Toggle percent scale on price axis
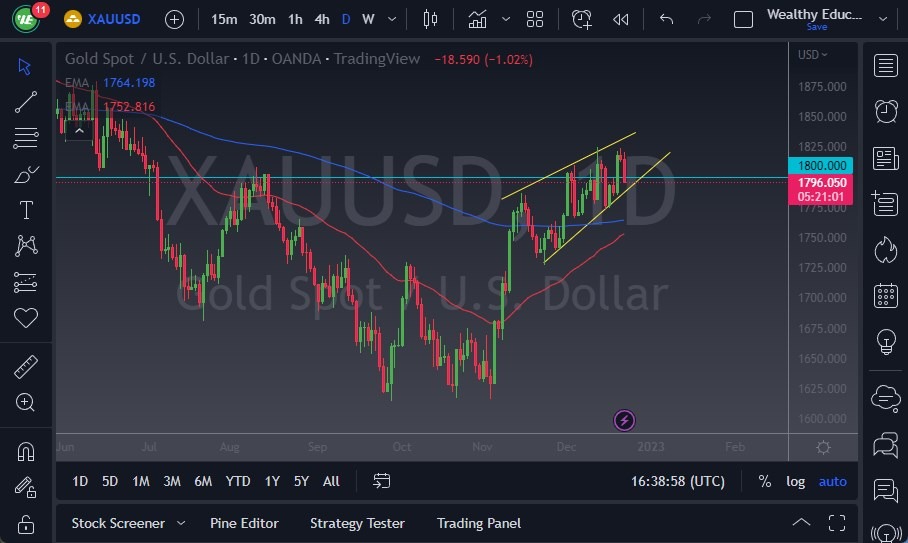The width and height of the screenshot is (908, 543). (764, 481)
